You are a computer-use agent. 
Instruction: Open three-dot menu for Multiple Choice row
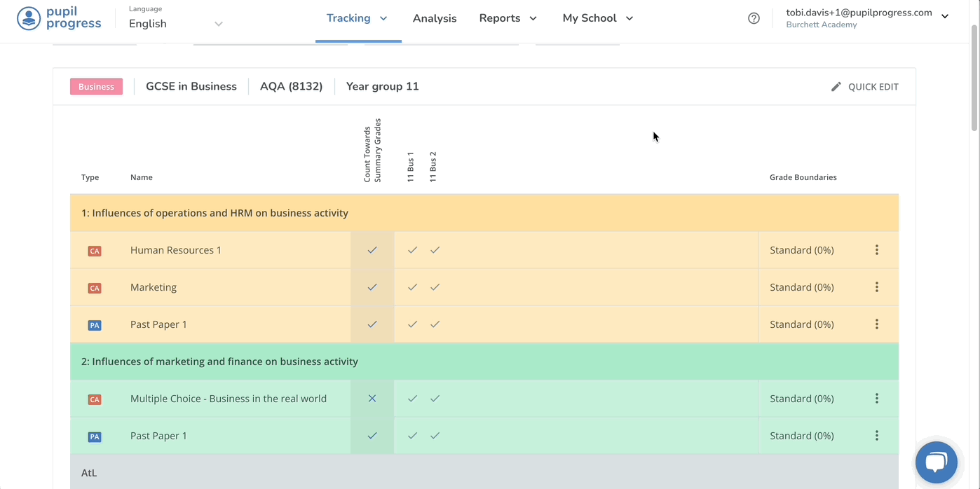point(876,399)
